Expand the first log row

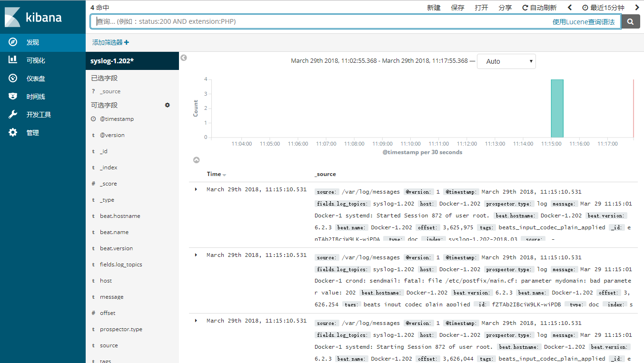196,190
